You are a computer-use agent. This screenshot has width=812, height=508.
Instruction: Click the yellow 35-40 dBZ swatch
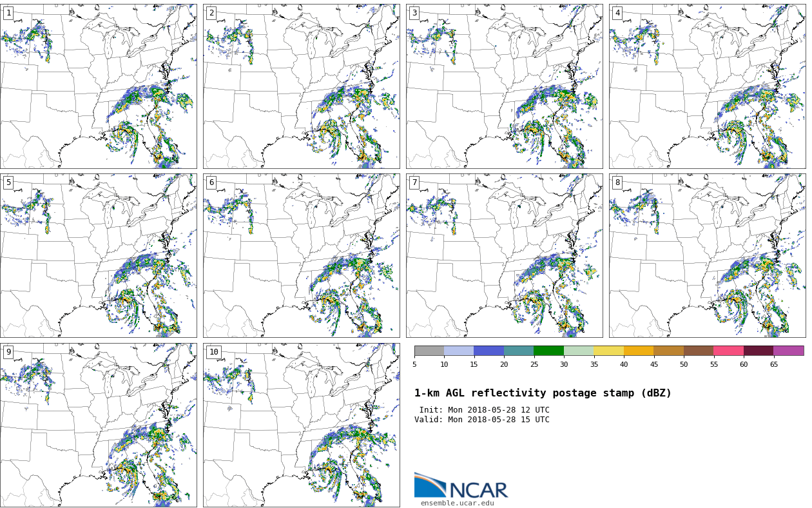click(609, 351)
